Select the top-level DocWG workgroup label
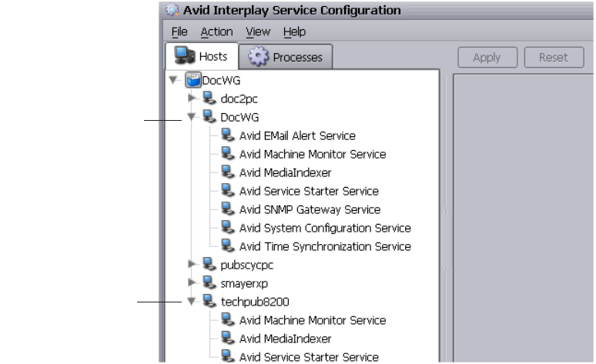The width and height of the screenshot is (596, 364). pos(221,81)
